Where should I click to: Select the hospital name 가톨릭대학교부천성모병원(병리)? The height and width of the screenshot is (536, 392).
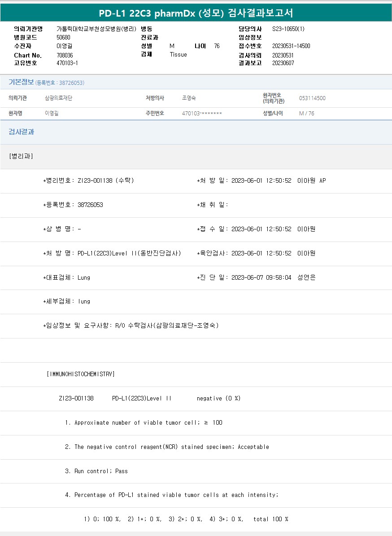[x=96, y=29]
